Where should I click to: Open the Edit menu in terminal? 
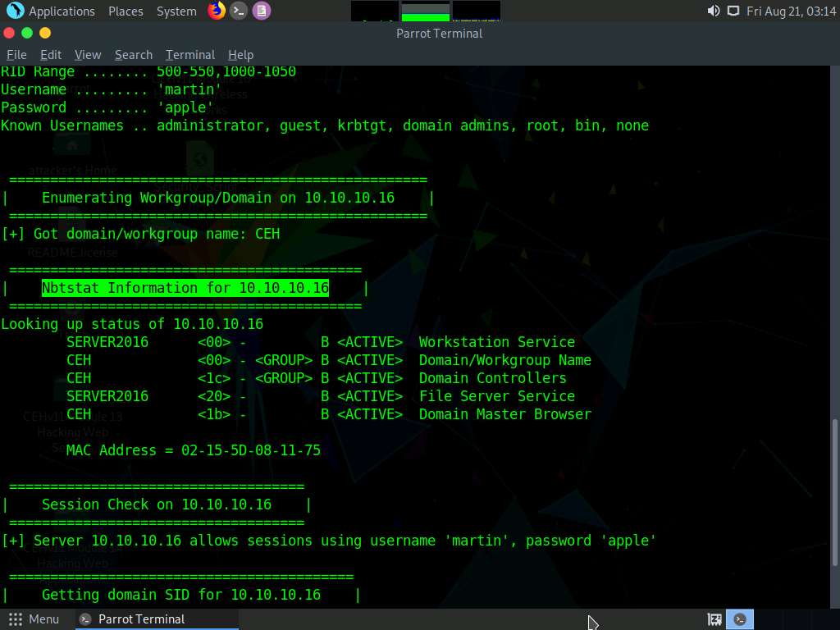pos(50,55)
